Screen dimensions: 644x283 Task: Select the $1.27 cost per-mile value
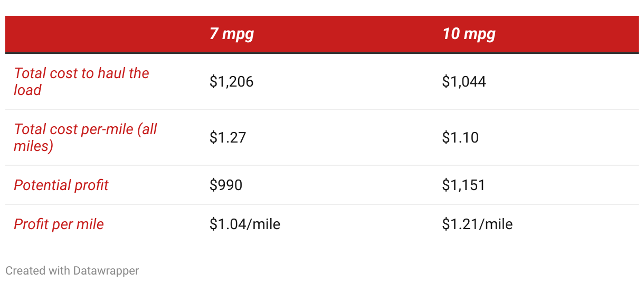coord(228,138)
